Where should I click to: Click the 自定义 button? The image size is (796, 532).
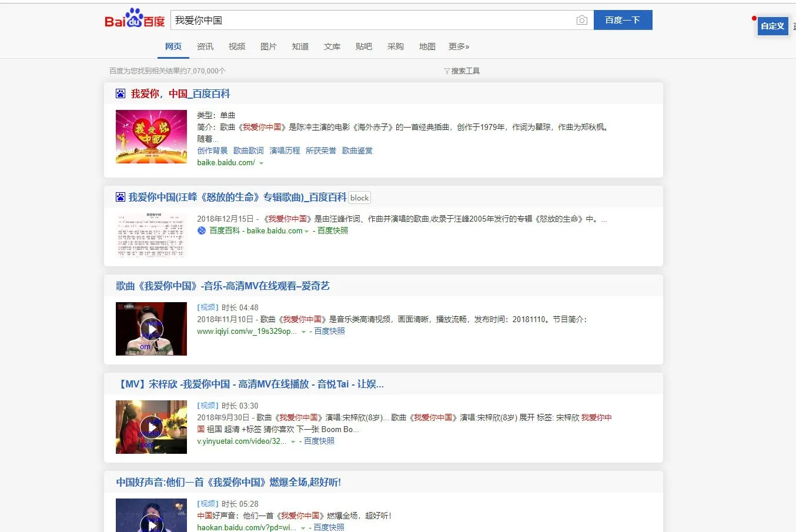click(x=772, y=26)
